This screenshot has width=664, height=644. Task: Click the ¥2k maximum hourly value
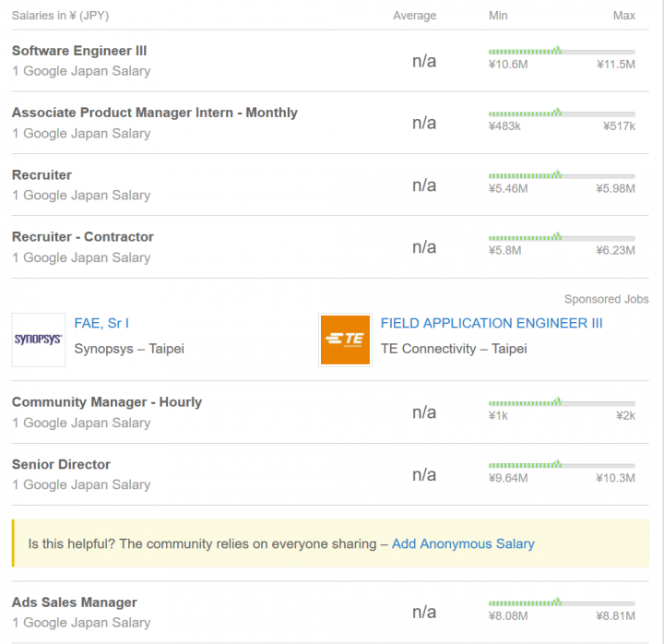(625, 415)
